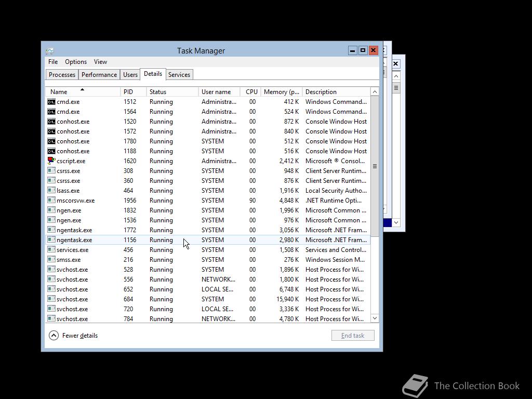Click the process list scrollbar thumb
This screenshot has height=399, width=532.
(375, 166)
